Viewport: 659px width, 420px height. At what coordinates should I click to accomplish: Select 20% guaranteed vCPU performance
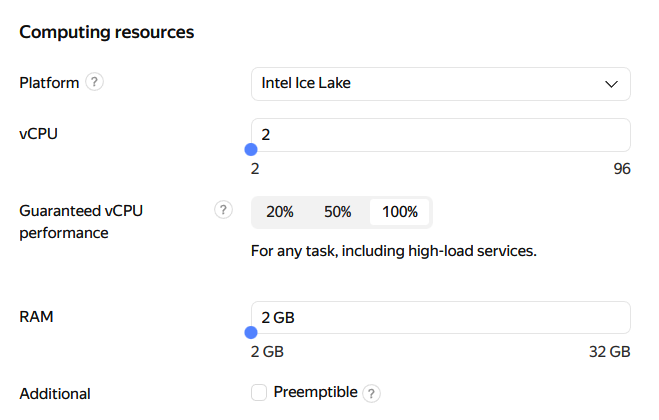280,212
